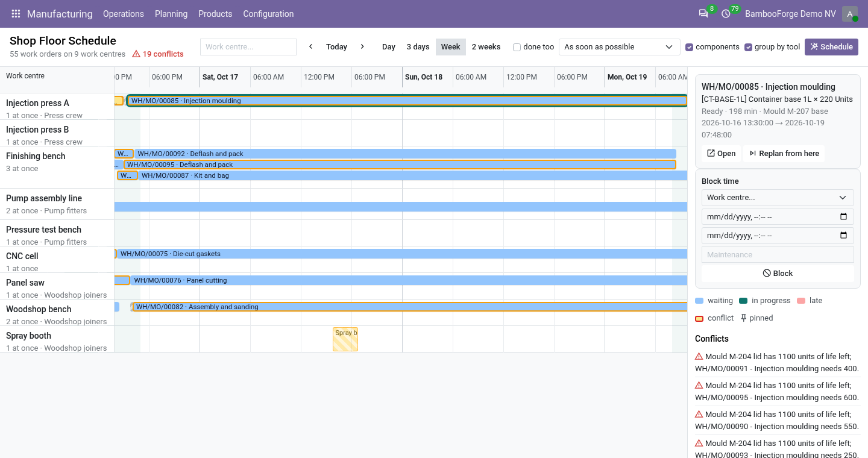Focus the Block time end date field
Screen dimensions: 868x458
[x=778, y=236]
